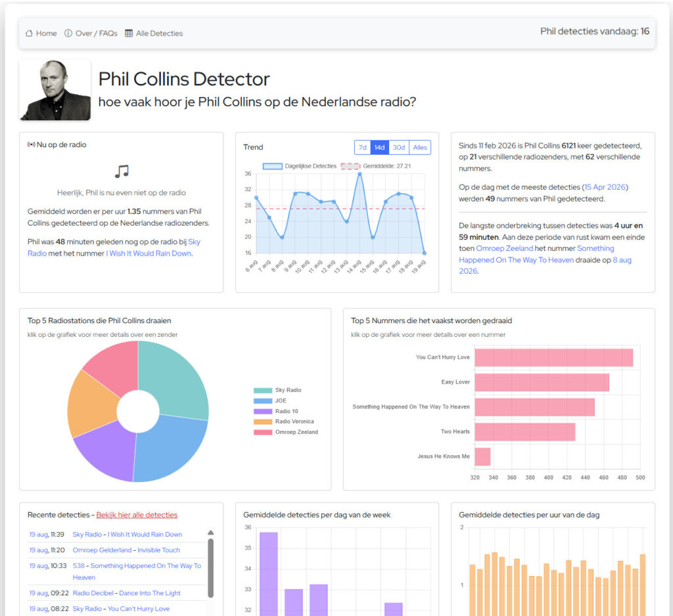The height and width of the screenshot is (616, 673).
Task: Click Bekijk hier alle detecties link
Action: point(137,515)
